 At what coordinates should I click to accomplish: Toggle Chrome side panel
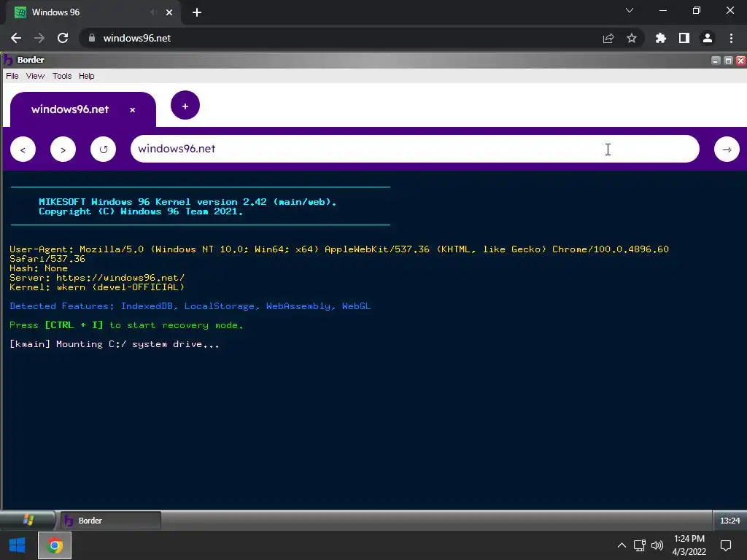coord(684,38)
